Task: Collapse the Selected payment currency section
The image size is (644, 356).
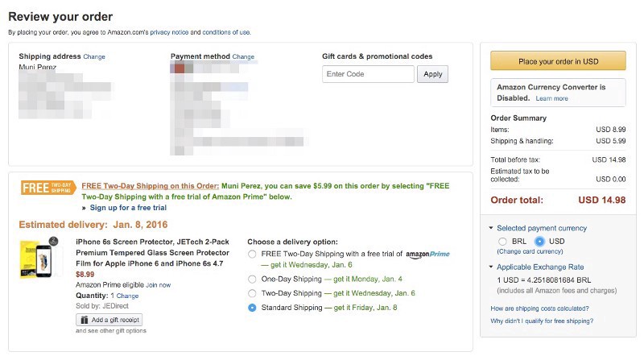Action: [491, 228]
